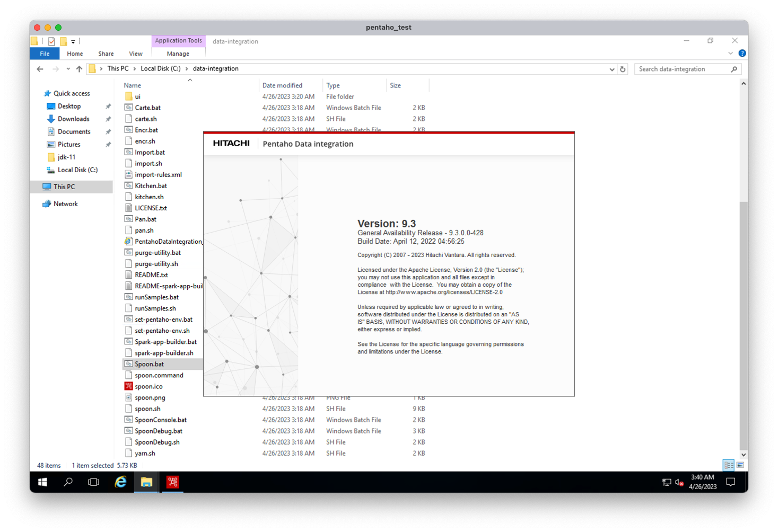This screenshot has height=532, width=778.
Task: Open taskbar Search magnifier
Action: click(x=68, y=482)
